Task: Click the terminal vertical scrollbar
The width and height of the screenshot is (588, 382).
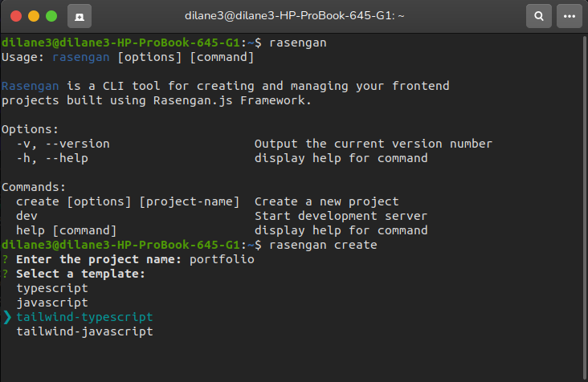Action: pos(585,207)
